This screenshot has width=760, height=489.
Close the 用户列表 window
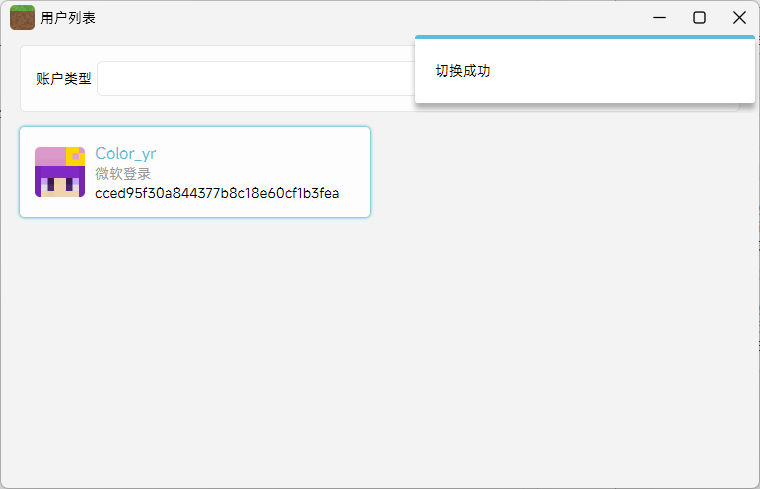(739, 17)
